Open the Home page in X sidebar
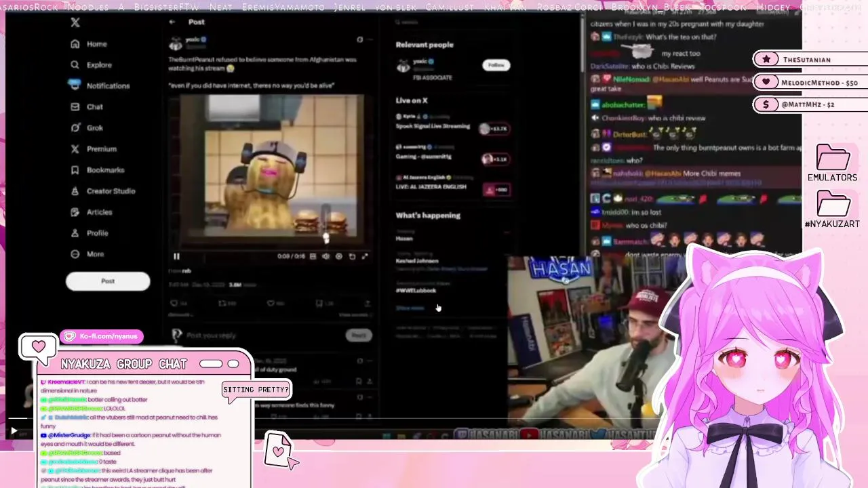Screen dimensions: 868x488 pos(89,44)
